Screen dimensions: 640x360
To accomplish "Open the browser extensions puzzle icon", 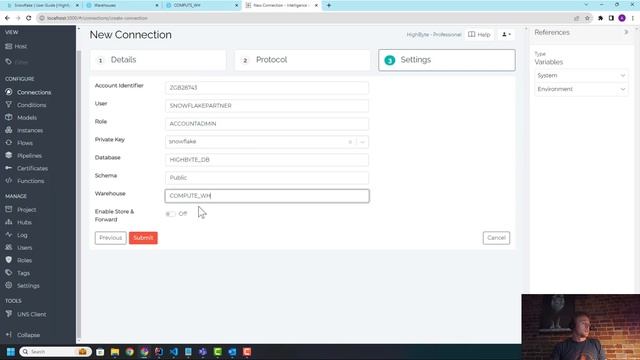I will click(600, 18).
